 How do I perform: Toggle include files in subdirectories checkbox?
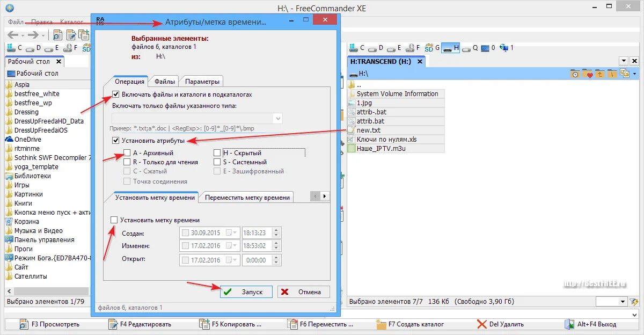116,94
